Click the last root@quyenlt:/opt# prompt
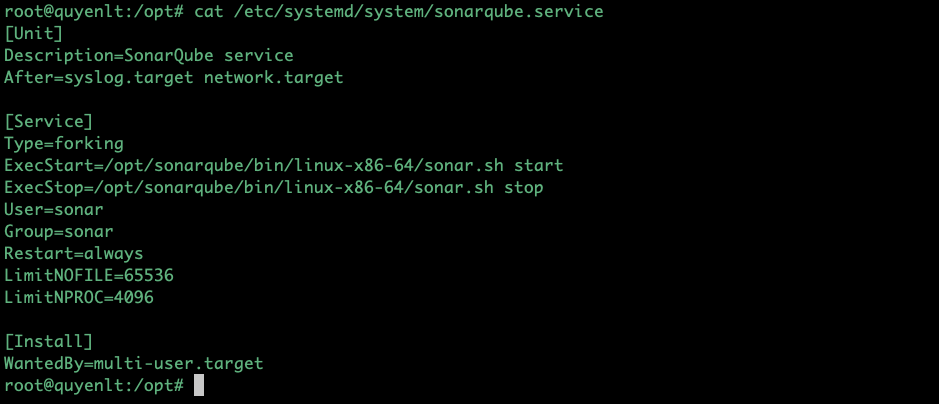 point(94,386)
